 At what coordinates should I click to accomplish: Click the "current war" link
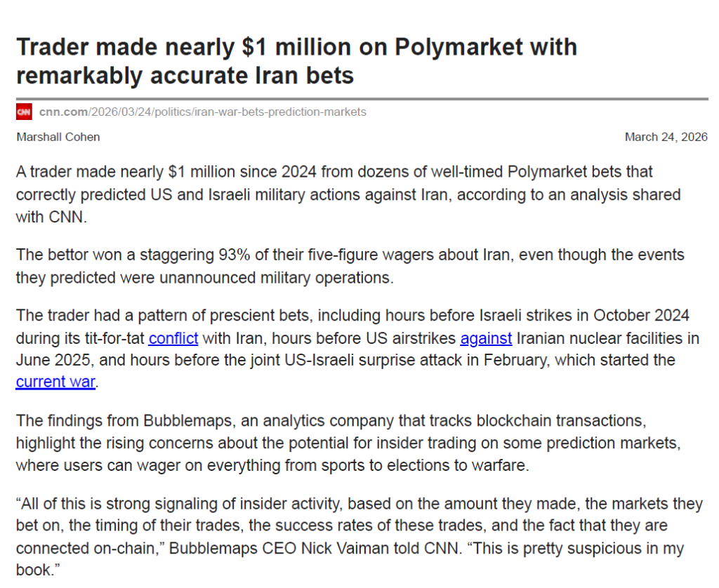[x=55, y=383]
